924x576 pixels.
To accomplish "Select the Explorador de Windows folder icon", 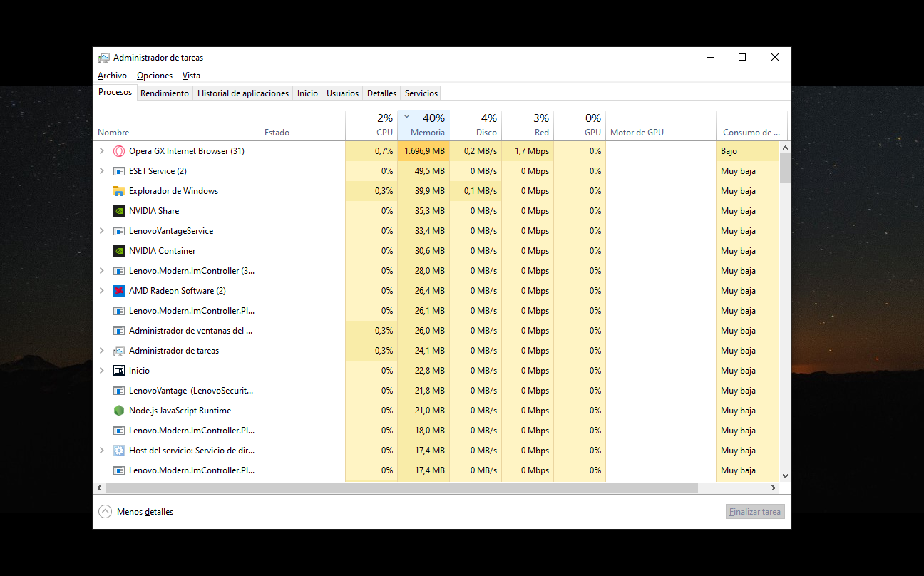I will click(119, 191).
